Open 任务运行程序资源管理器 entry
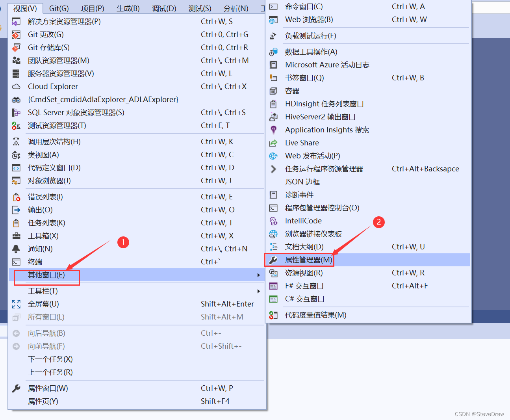This screenshot has height=420, width=510. [x=368, y=169]
